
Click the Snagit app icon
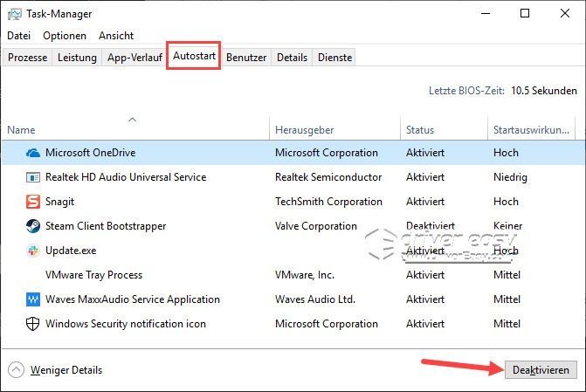pos(33,202)
